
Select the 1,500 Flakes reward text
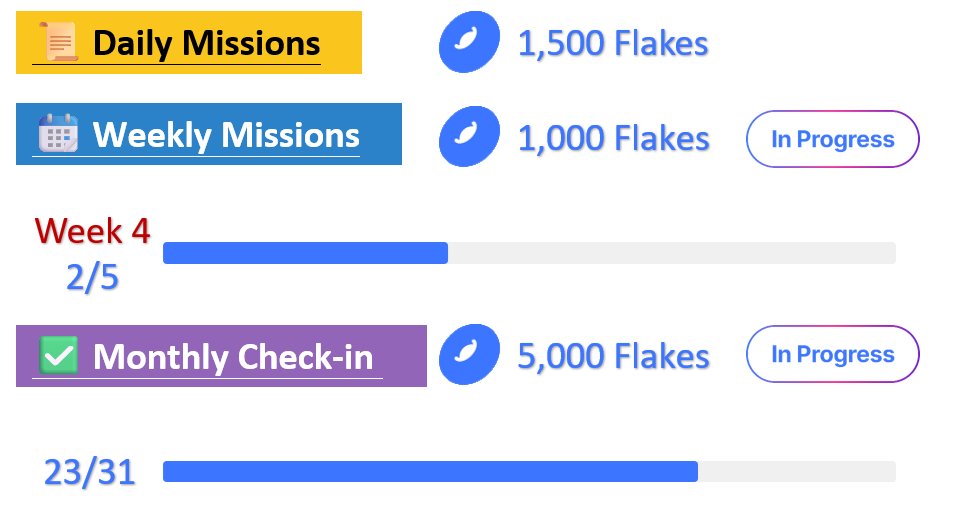[613, 44]
